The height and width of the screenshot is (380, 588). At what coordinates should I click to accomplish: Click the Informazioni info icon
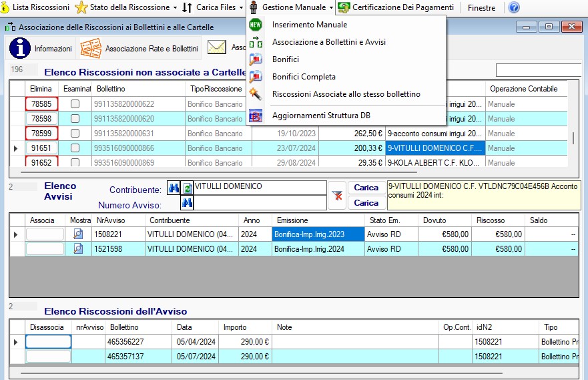20,48
